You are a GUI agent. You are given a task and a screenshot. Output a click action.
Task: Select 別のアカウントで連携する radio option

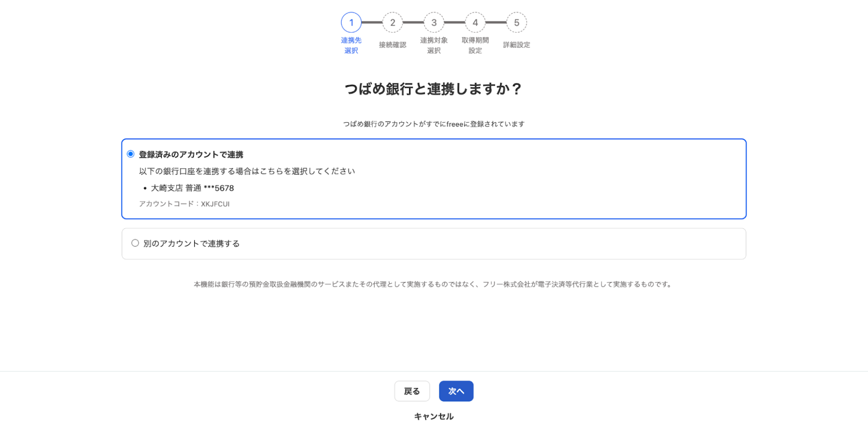tap(135, 243)
